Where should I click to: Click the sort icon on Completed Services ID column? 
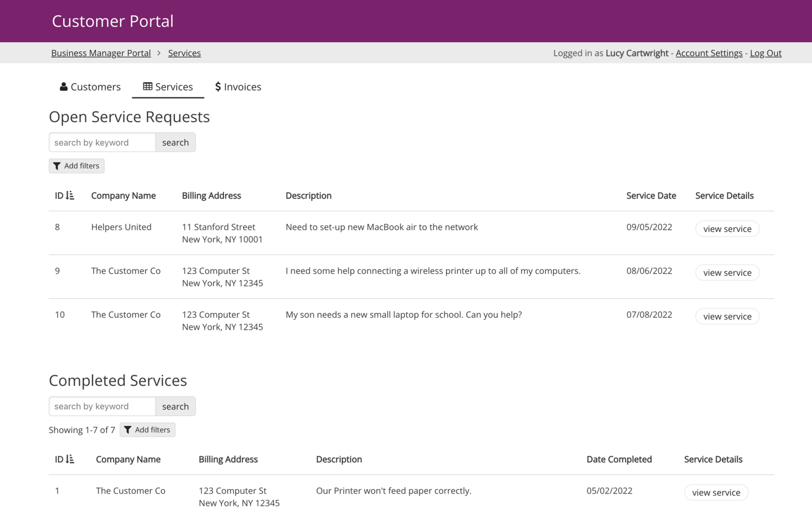coord(70,459)
